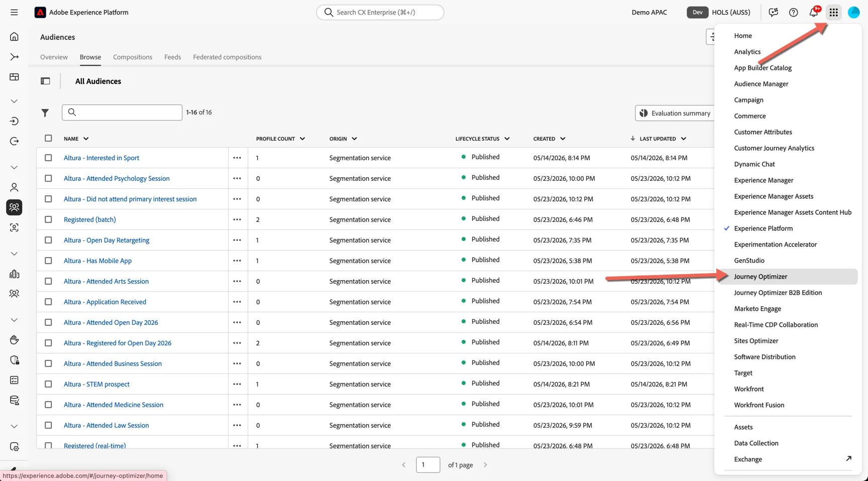
Task: Click the notifications bell icon
Action: 813,13
